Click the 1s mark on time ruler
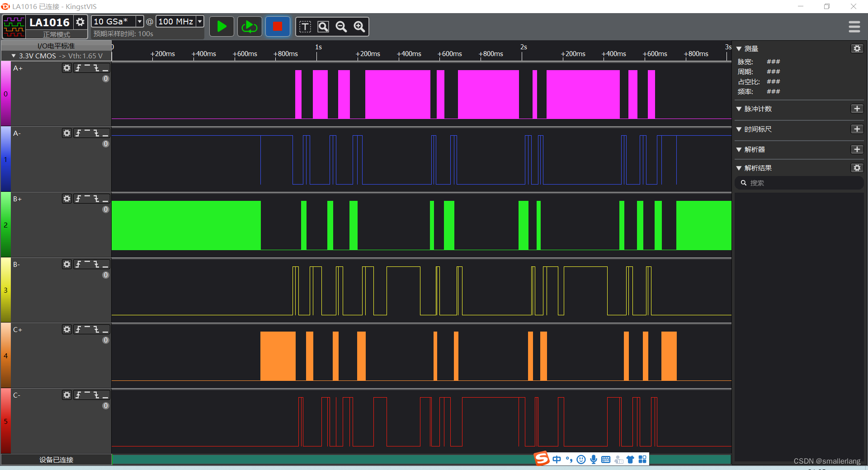The height and width of the screenshot is (470, 868). click(x=318, y=47)
